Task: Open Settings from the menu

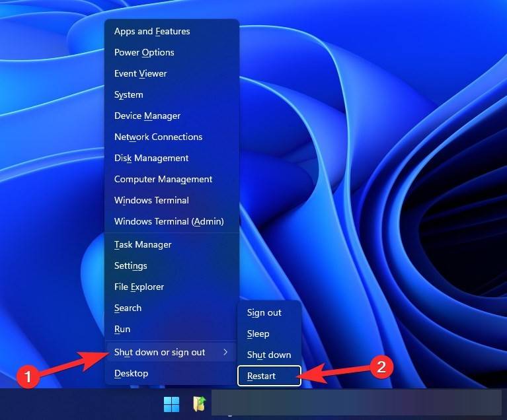Action: point(172,266)
